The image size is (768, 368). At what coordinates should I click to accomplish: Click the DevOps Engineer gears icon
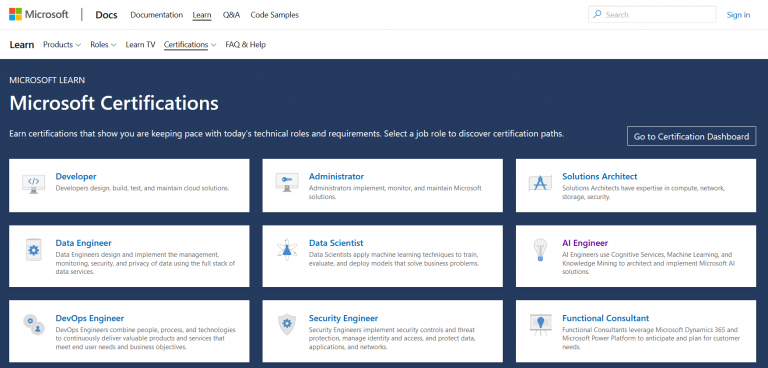pyautogui.click(x=34, y=325)
